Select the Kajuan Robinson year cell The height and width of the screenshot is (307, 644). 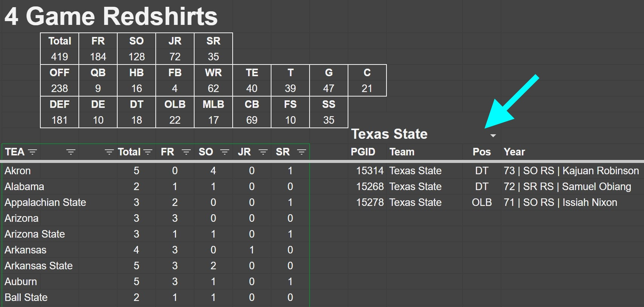click(571, 171)
